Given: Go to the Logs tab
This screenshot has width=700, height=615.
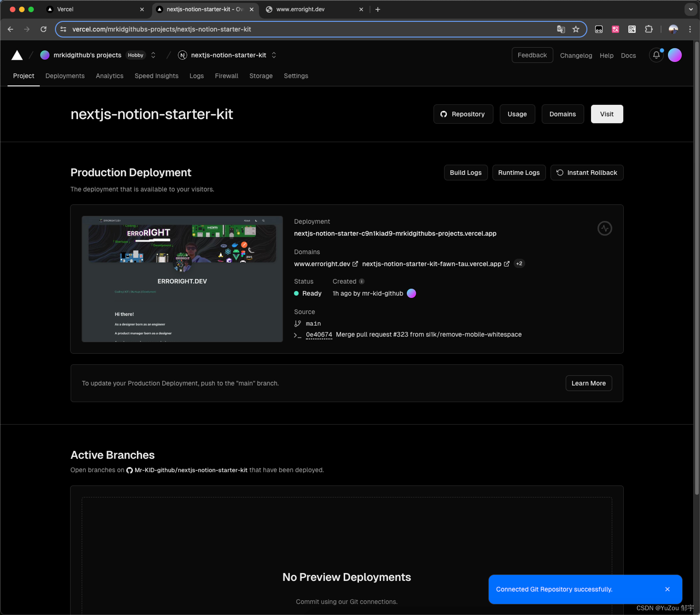Looking at the screenshot, I should pos(196,76).
